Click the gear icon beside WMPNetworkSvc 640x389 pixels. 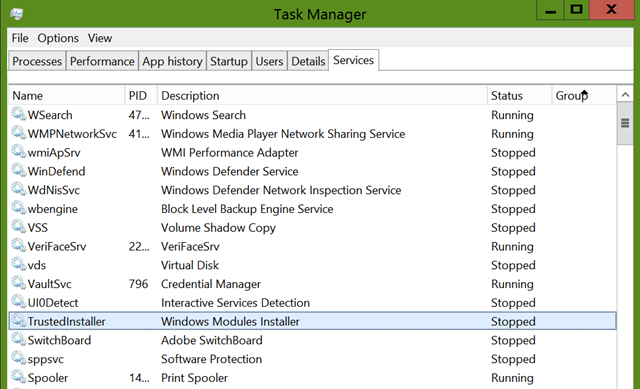tap(18, 133)
